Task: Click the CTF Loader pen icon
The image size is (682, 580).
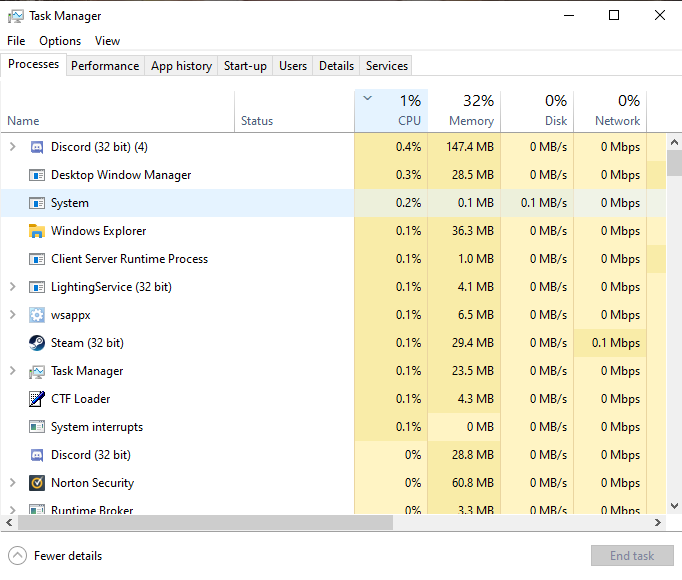Action: (x=37, y=399)
